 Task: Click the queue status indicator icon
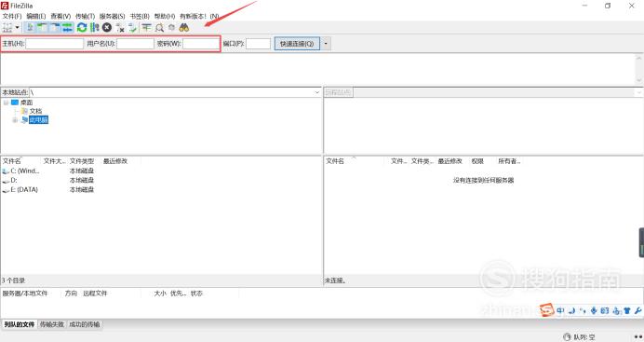pos(567,337)
